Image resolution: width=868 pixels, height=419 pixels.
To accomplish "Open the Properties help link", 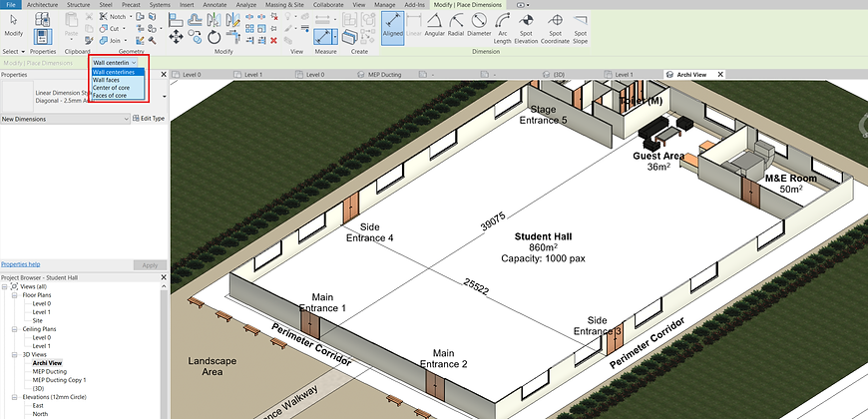I will point(21,264).
